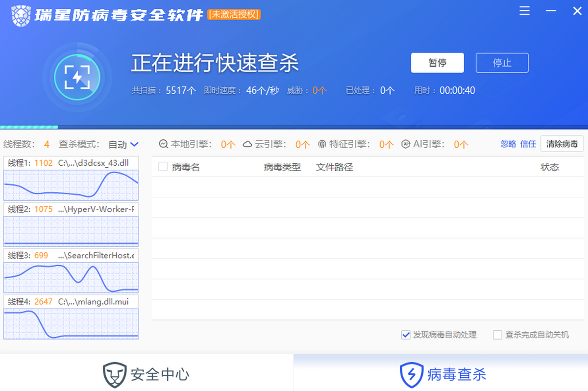Click the Rising lion shield logo
Screen dimensions: 588x391
pyautogui.click(x=20, y=15)
